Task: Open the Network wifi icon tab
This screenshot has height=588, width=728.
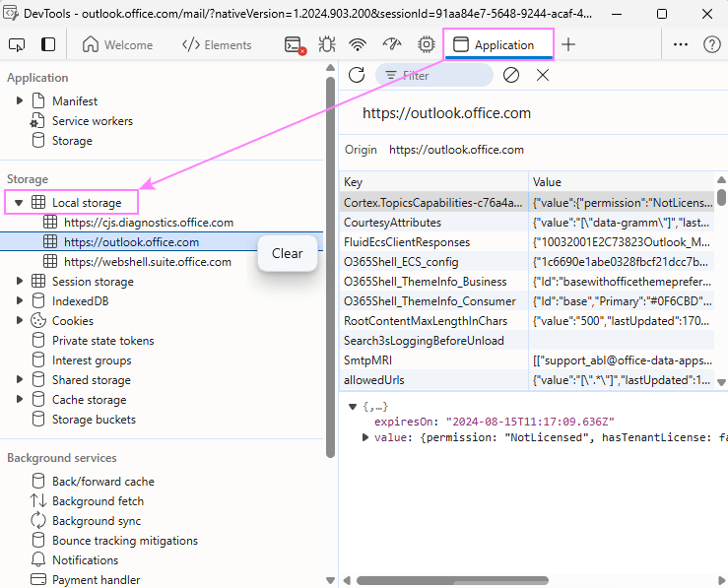Action: tap(358, 44)
